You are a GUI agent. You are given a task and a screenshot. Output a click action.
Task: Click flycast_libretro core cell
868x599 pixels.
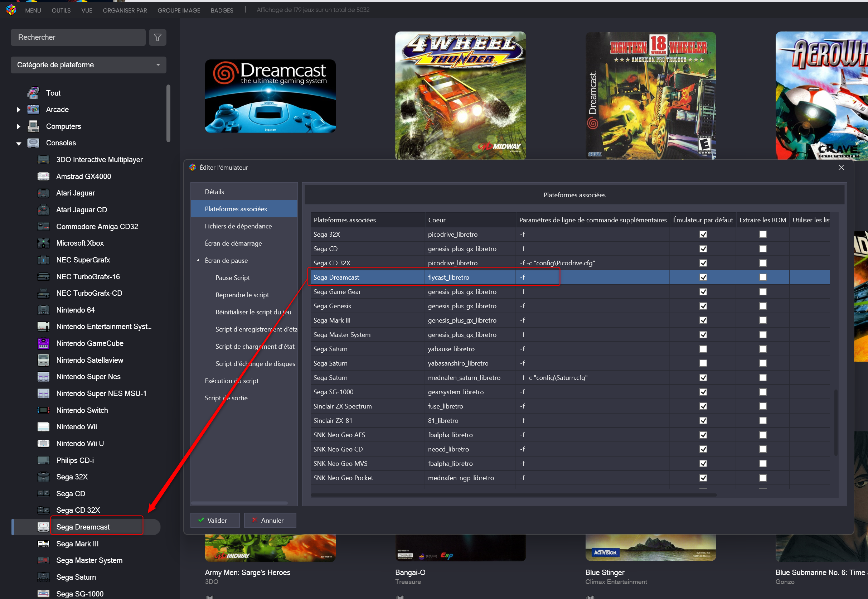pyautogui.click(x=470, y=277)
